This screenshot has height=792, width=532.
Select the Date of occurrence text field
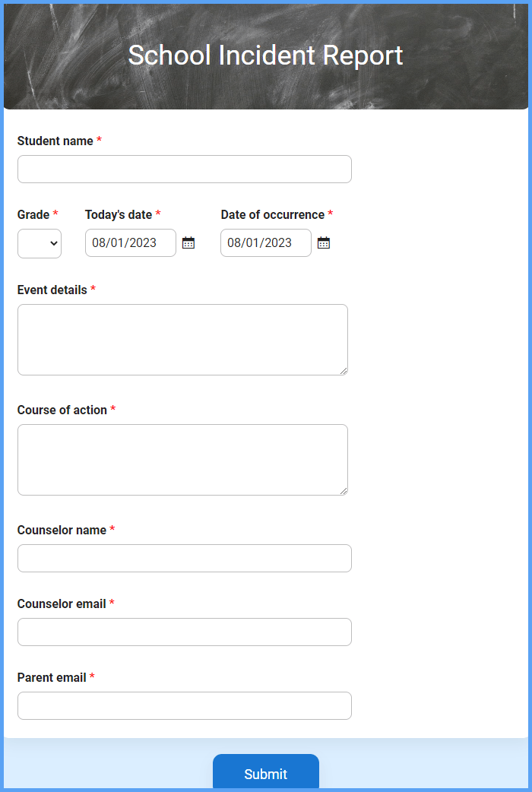coord(266,243)
